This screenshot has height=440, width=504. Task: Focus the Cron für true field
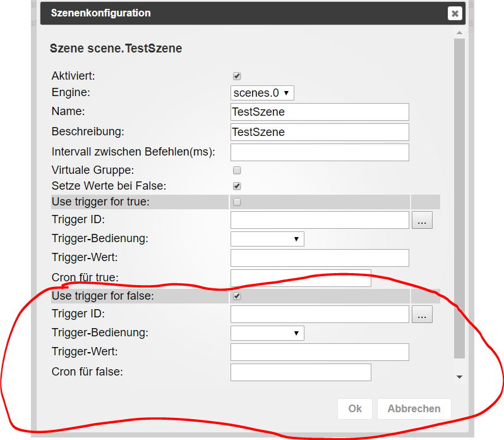(x=301, y=278)
